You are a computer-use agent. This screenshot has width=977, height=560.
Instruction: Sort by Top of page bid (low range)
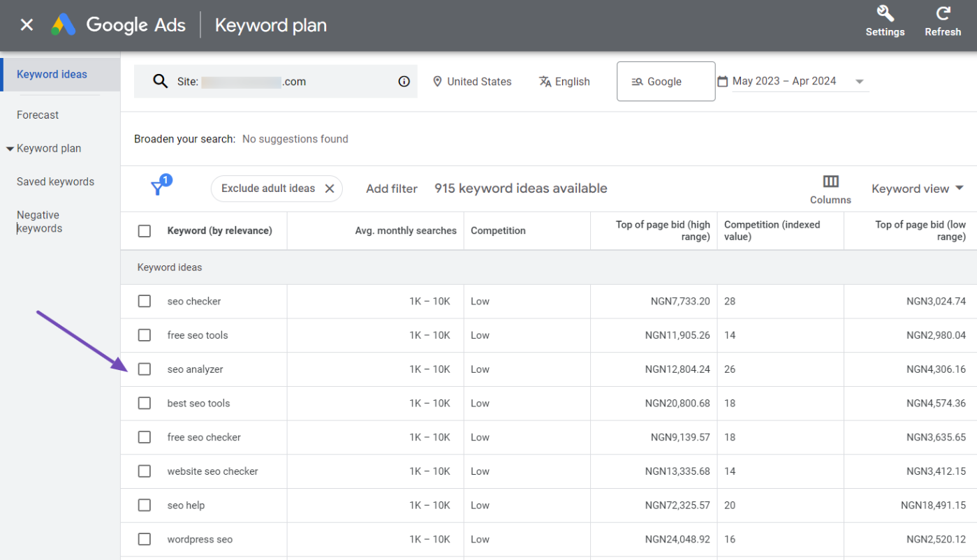(920, 231)
